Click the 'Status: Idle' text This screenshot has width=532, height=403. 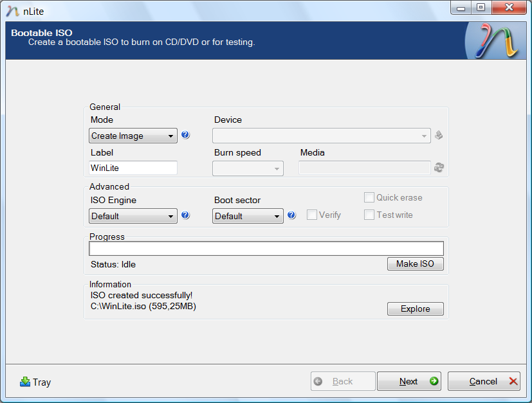[x=113, y=264]
